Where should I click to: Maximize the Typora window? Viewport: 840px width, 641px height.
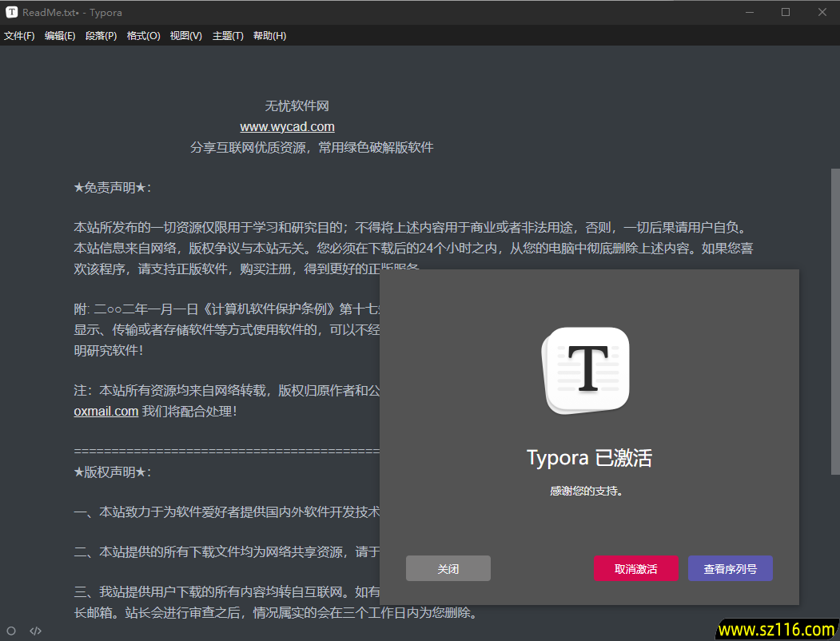786,12
